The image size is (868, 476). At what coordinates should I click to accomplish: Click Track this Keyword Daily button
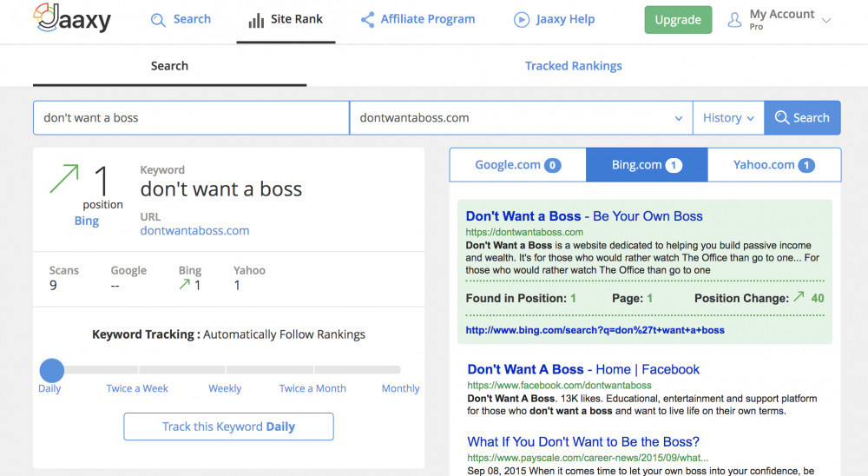[228, 426]
